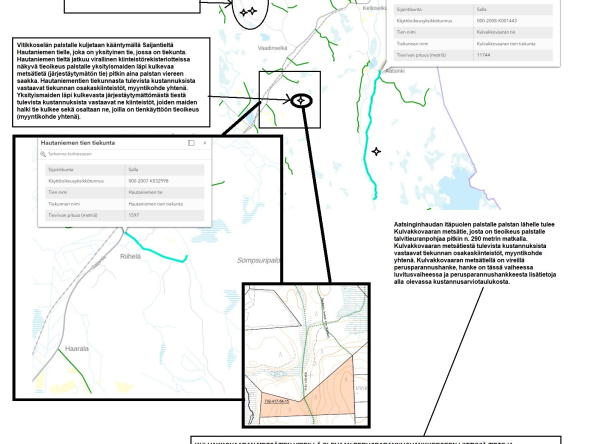Select the long cyan Kuivakkovaaran tie road line

(370, 135)
